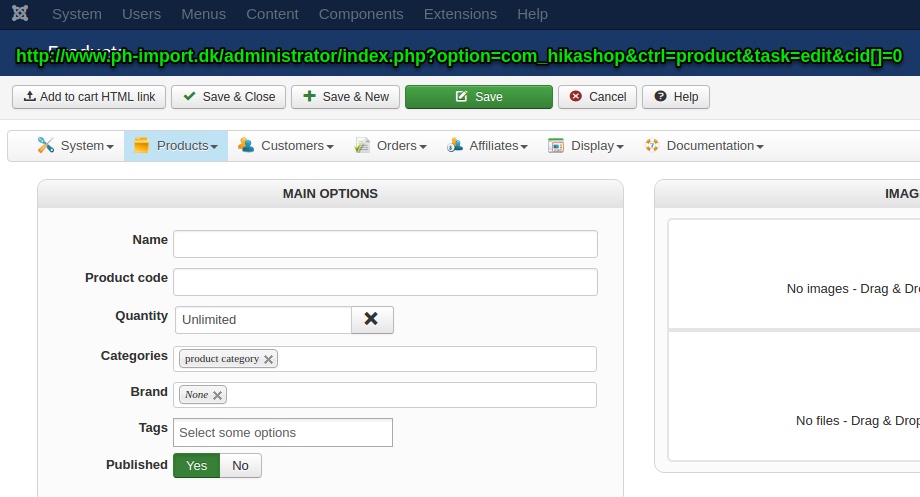The width and height of the screenshot is (920, 497).
Task: Clear quantity with the X button
Action: [x=372, y=320]
